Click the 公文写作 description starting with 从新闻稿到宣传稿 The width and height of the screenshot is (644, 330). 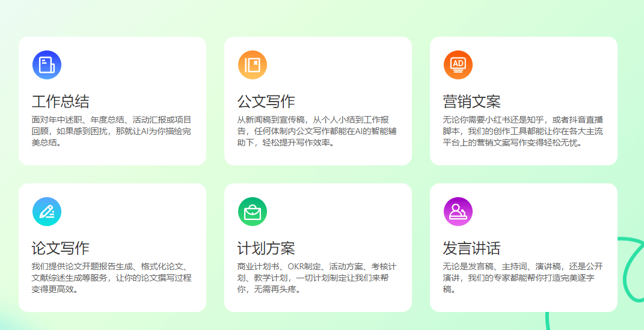coord(317,131)
